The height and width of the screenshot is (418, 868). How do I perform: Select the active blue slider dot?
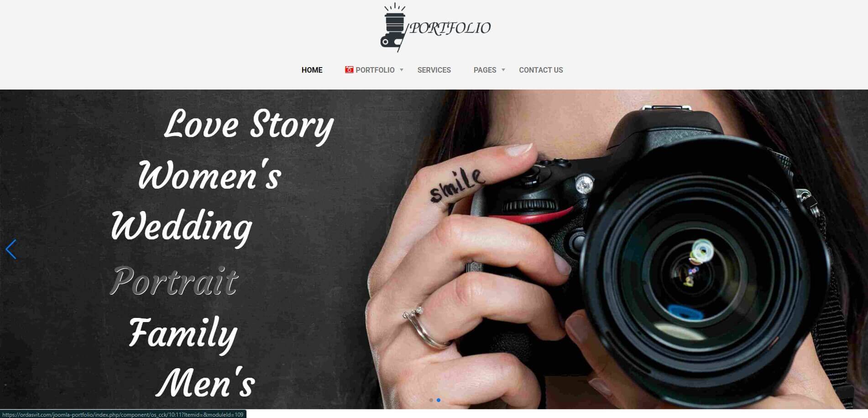pos(439,400)
